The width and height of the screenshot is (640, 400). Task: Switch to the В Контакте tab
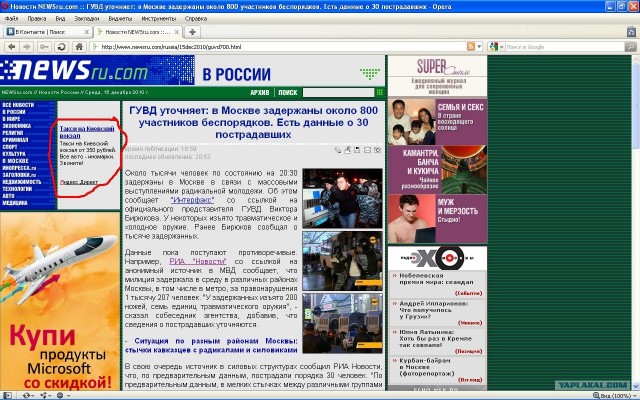(x=47, y=32)
